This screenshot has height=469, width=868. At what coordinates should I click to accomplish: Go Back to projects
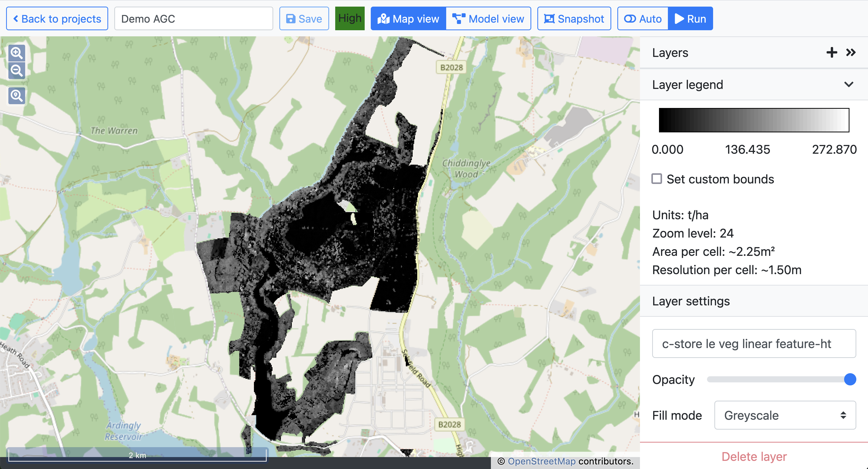point(57,19)
